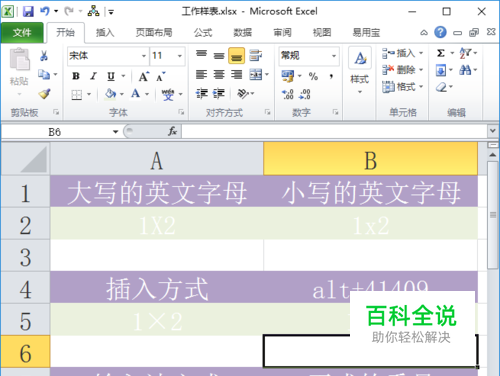Screen dimensions: 500x376
Task: Toggle wrap text
Action: pos(256,55)
